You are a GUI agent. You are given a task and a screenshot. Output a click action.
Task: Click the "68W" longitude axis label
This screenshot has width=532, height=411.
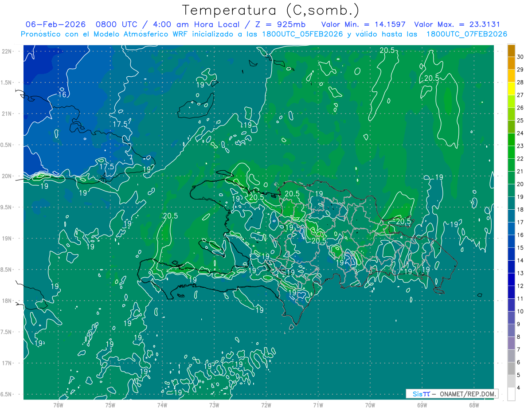click(473, 405)
